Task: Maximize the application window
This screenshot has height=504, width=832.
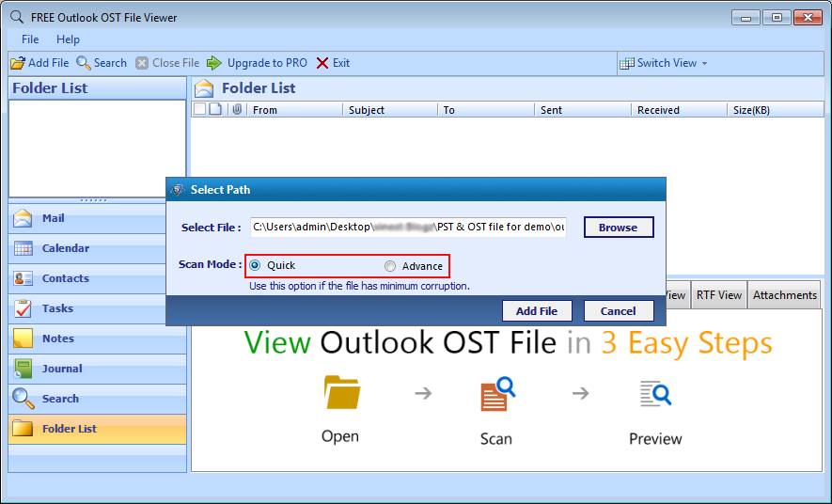Action: pyautogui.click(x=777, y=18)
